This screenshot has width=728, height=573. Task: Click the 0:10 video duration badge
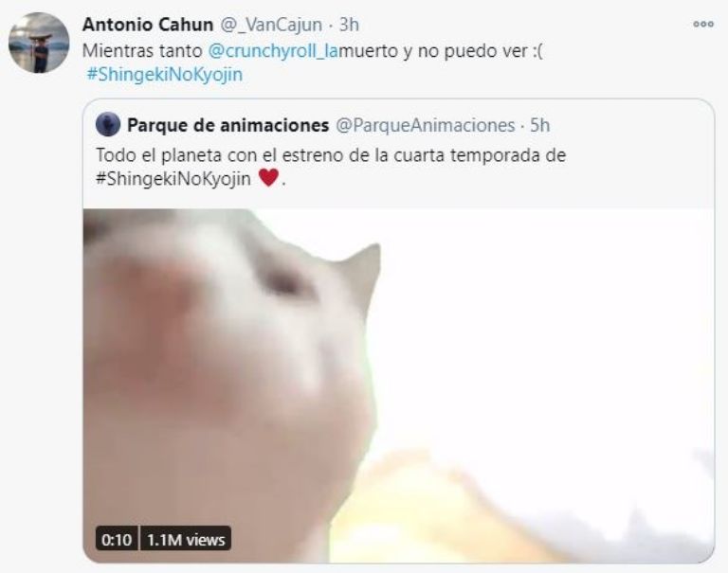point(117,540)
